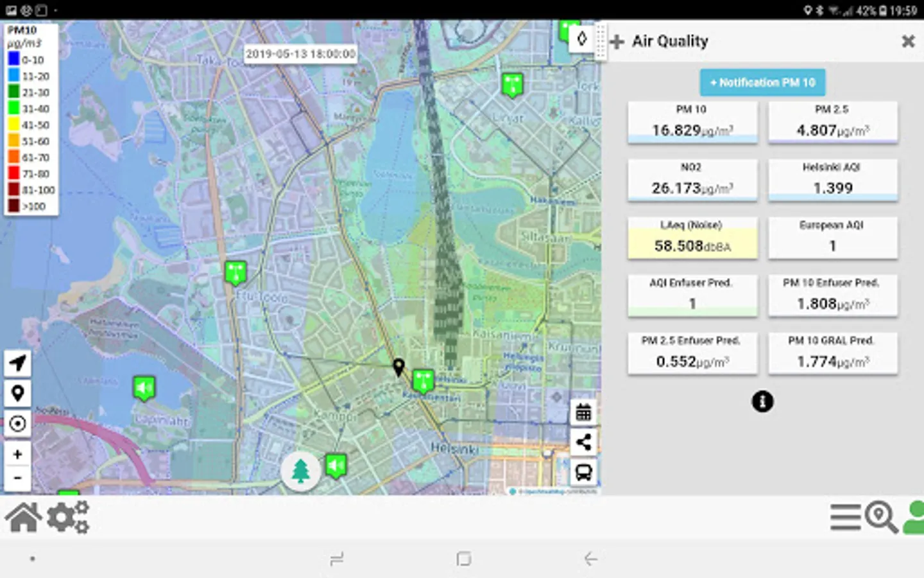This screenshot has height=578, width=924.
Task: Open the NO2 value card
Action: point(692,180)
